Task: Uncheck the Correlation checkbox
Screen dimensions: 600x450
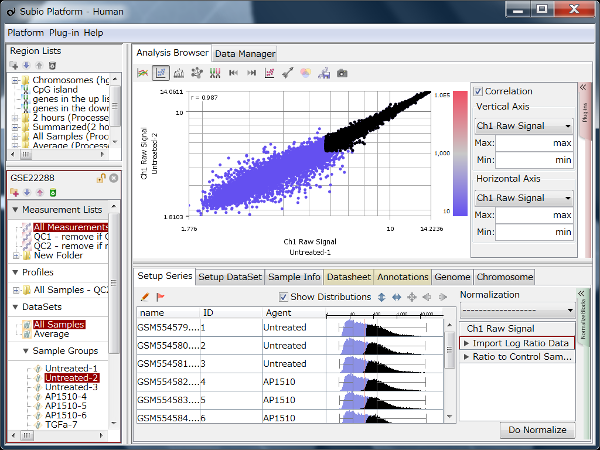Action: coord(479,91)
